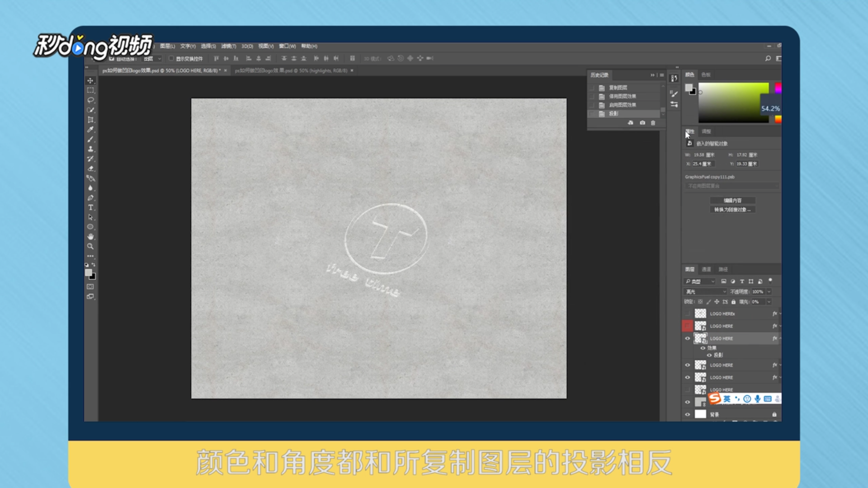Screen dimensions: 868x488
Task: Select the Eyedropper tool
Action: [x=90, y=130]
